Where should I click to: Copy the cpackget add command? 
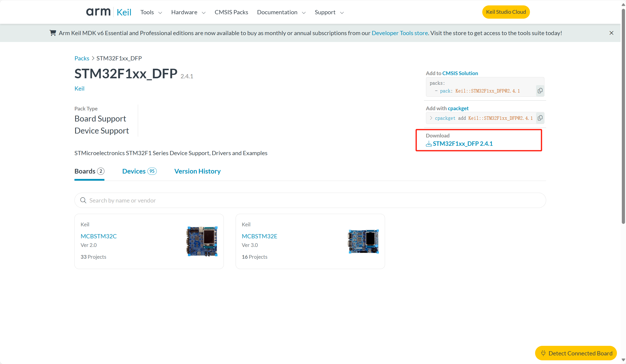click(x=540, y=118)
